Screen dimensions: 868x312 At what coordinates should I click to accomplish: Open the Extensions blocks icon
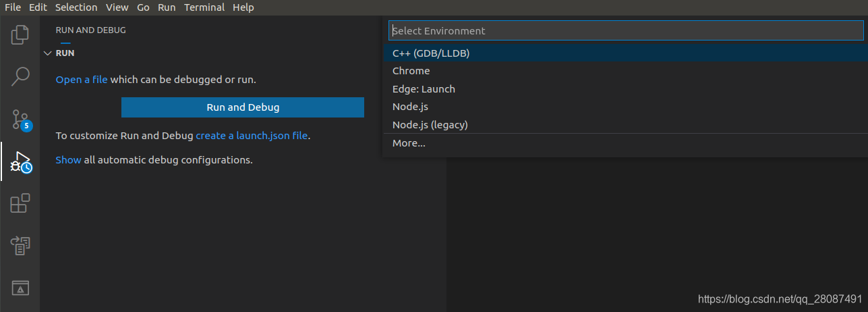(x=20, y=203)
